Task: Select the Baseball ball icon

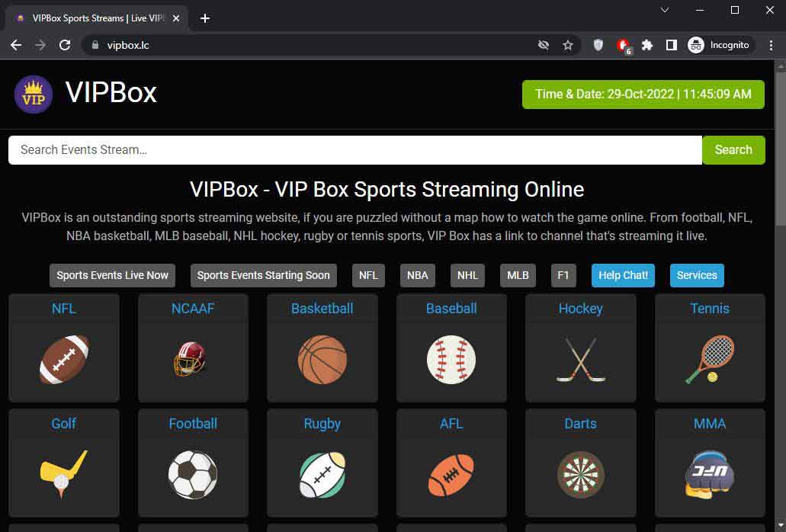Action: [x=451, y=360]
